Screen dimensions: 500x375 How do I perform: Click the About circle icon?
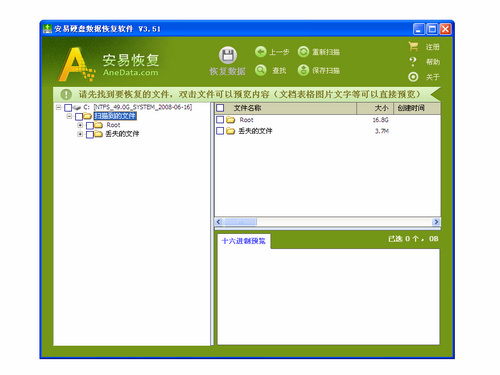coord(413,77)
